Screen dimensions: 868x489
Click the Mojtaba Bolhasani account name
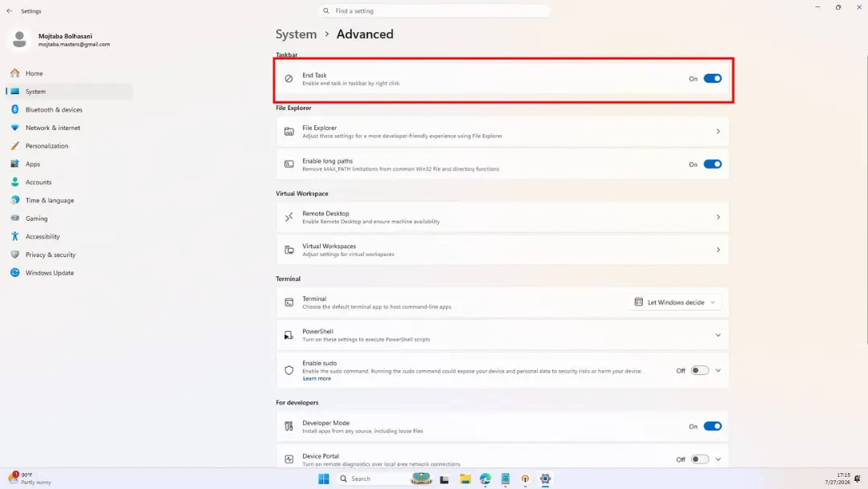(x=65, y=36)
